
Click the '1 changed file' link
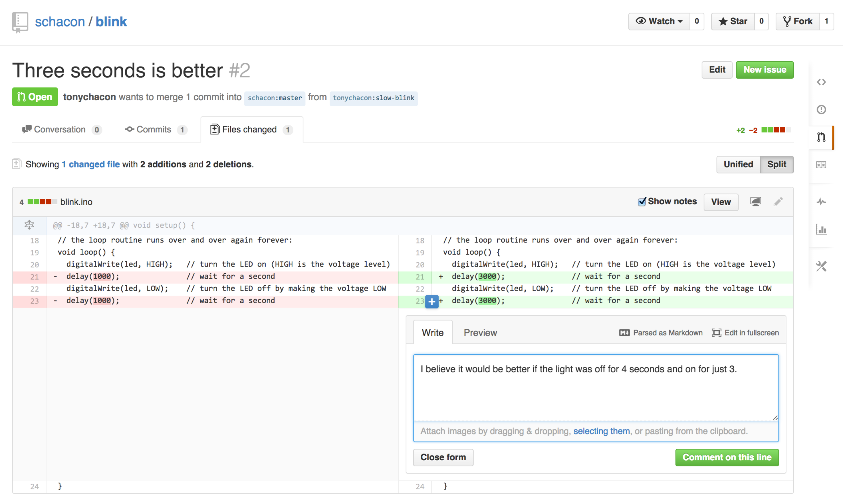(91, 164)
